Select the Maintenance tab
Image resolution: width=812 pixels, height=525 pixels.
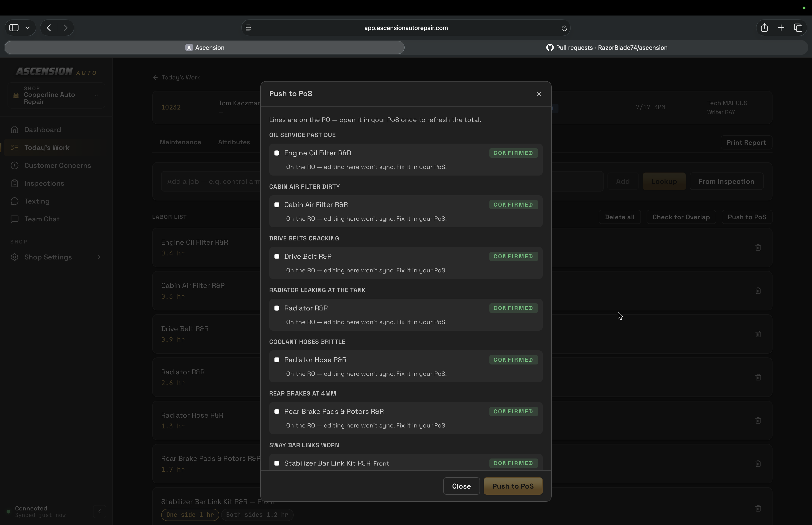coord(180,142)
